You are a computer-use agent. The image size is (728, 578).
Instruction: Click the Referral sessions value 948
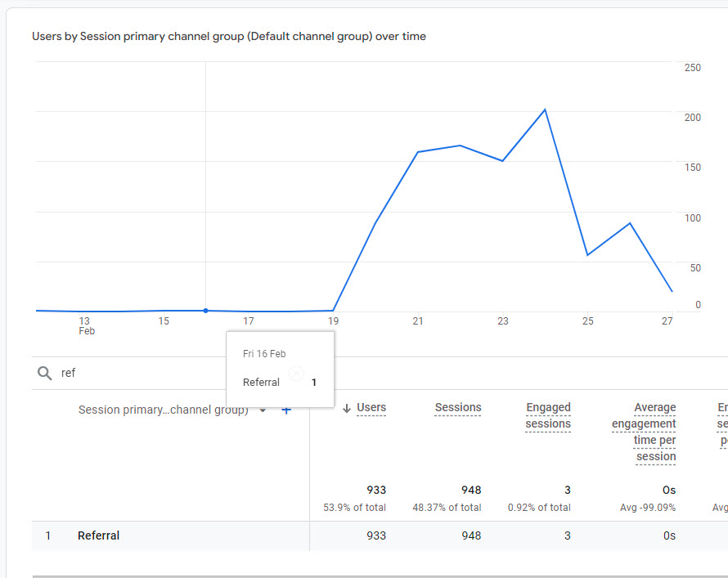pyautogui.click(x=471, y=535)
